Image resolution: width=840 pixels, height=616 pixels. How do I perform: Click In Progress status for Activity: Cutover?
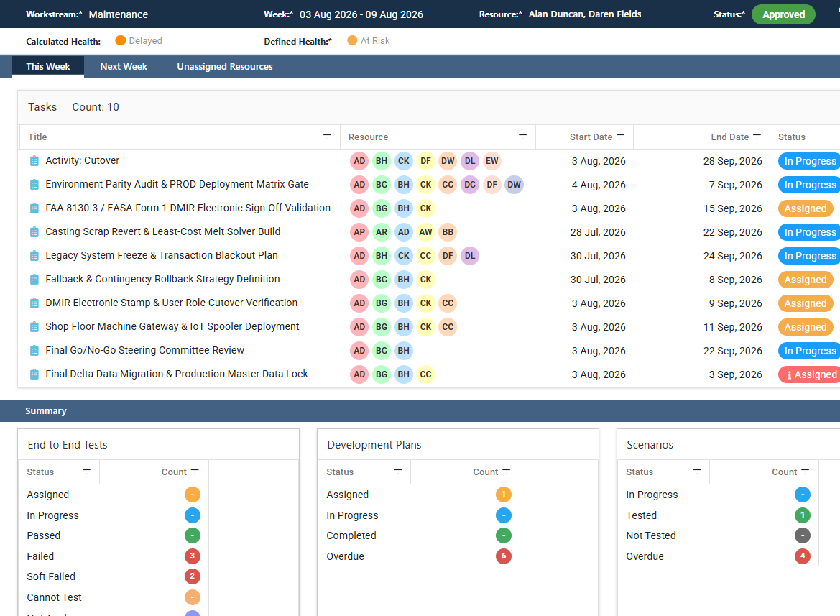click(x=810, y=161)
